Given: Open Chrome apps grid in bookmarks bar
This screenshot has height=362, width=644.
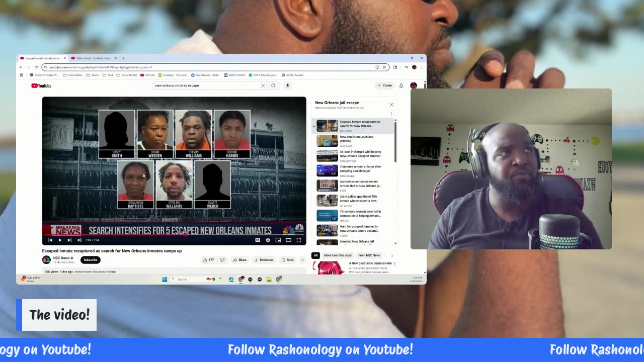Looking at the screenshot, I should (x=21, y=75).
